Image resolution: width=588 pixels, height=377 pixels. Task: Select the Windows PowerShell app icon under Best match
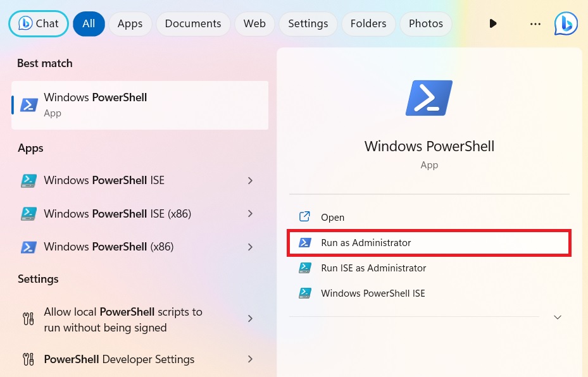point(28,104)
